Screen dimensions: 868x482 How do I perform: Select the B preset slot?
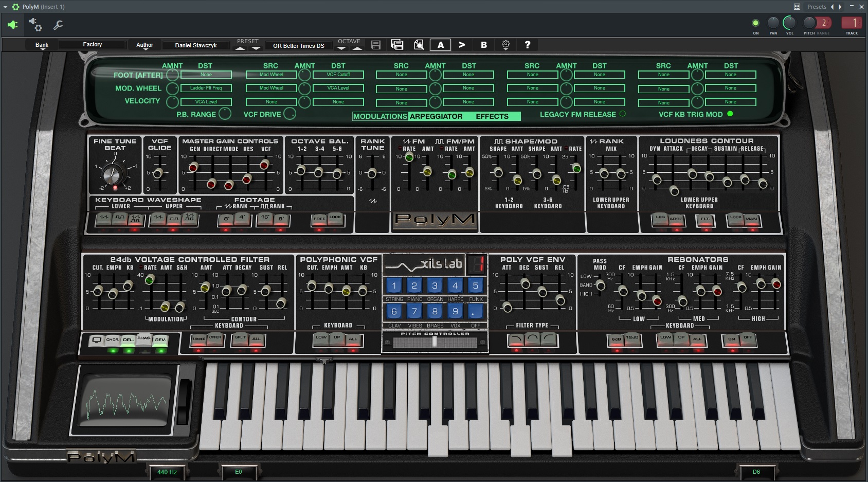pos(483,45)
